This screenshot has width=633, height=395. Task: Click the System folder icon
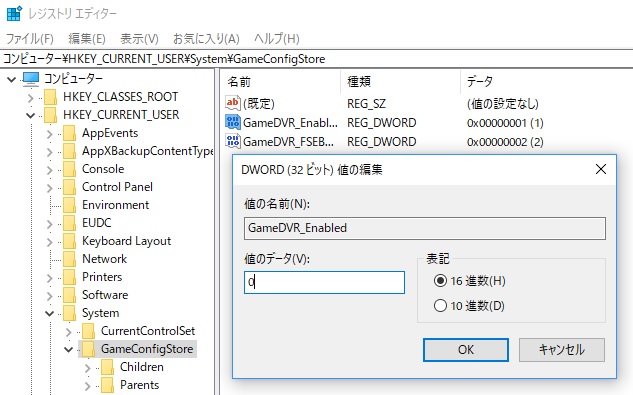[x=69, y=313]
